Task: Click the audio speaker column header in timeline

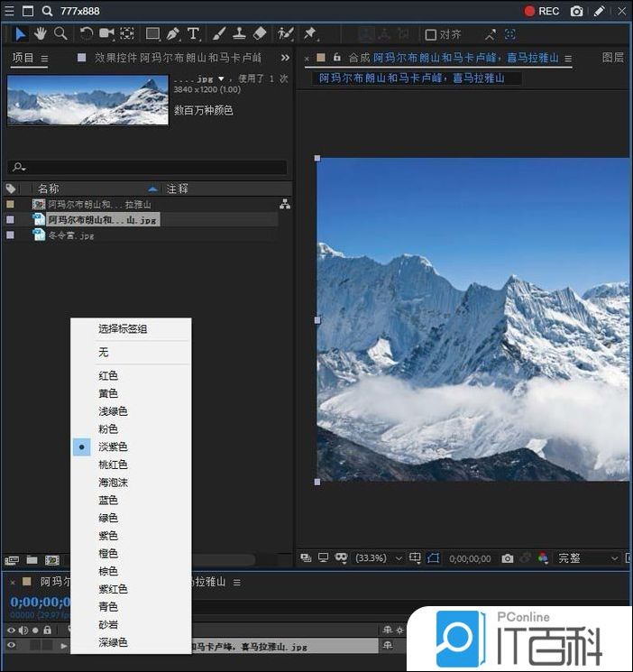Action: [23, 630]
